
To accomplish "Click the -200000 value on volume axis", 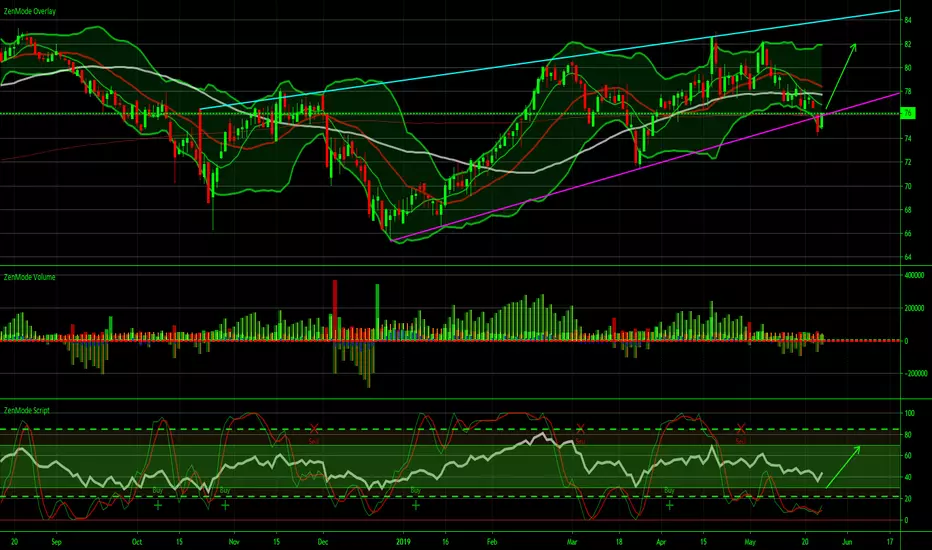I will [x=916, y=373].
